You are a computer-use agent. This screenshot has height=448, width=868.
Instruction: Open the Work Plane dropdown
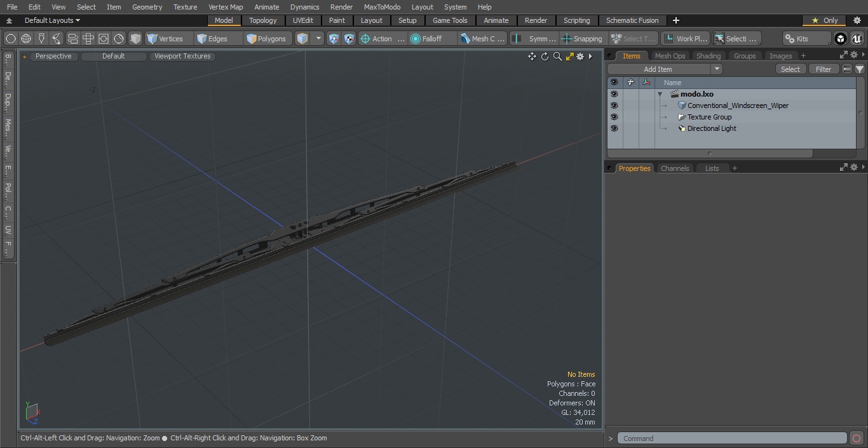click(685, 39)
